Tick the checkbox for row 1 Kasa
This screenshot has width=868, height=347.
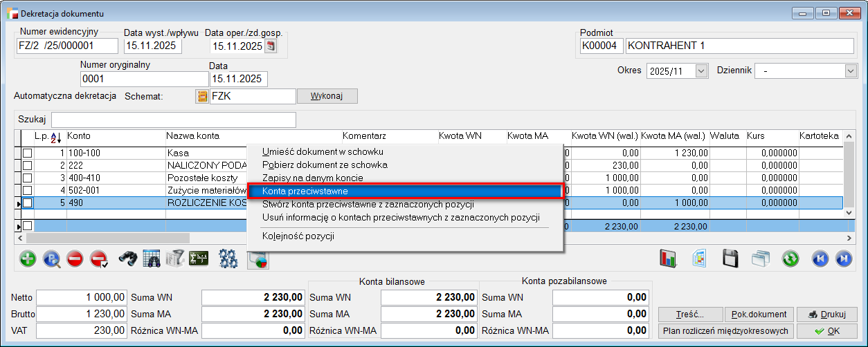28,153
